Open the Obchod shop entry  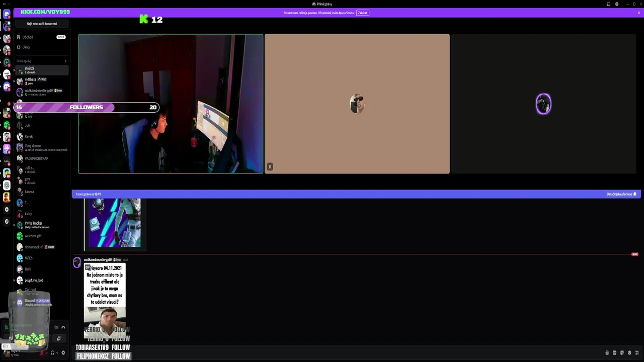42,37
